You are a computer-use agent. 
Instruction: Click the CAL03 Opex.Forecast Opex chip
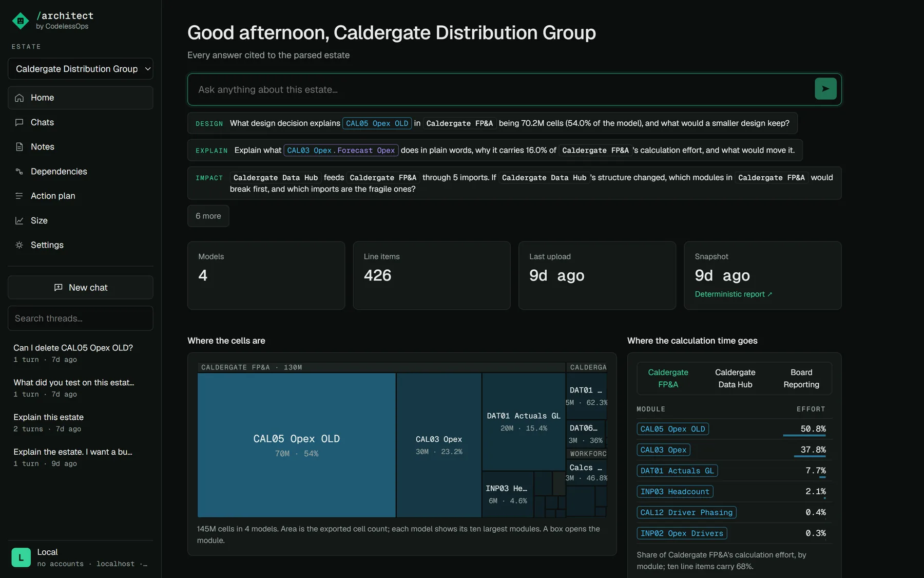(x=341, y=151)
